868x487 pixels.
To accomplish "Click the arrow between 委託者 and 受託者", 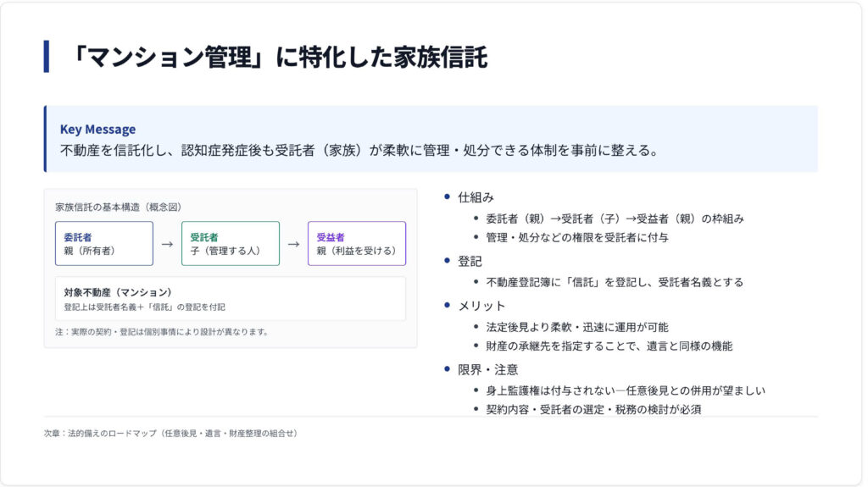I will pyautogui.click(x=167, y=244).
